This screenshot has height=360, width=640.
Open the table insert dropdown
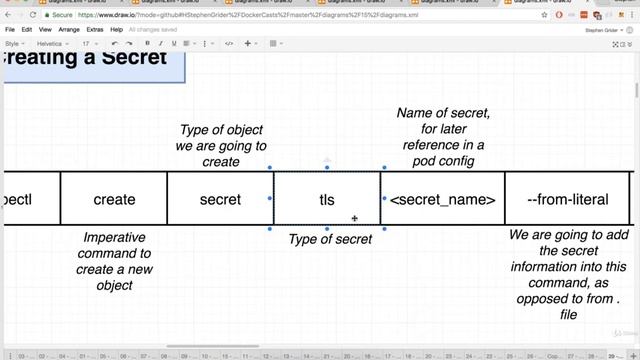click(x=276, y=43)
